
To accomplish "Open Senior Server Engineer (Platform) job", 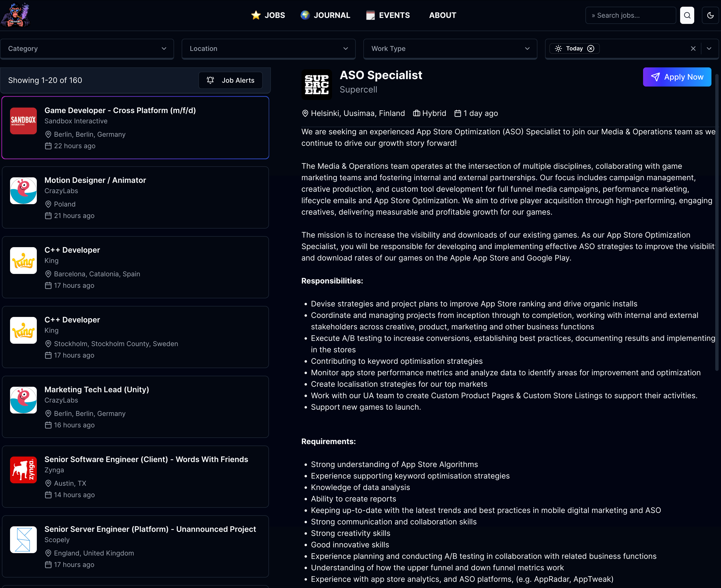I will point(135,546).
